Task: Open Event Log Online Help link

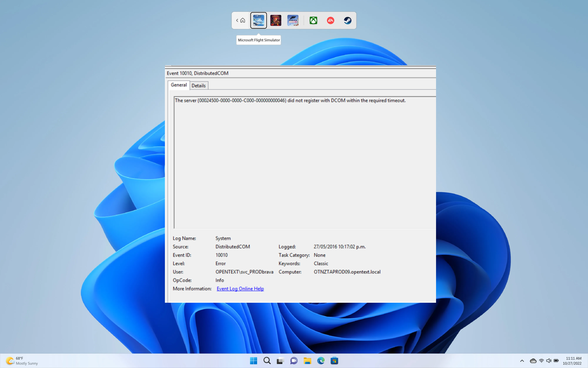Action: pos(240,289)
